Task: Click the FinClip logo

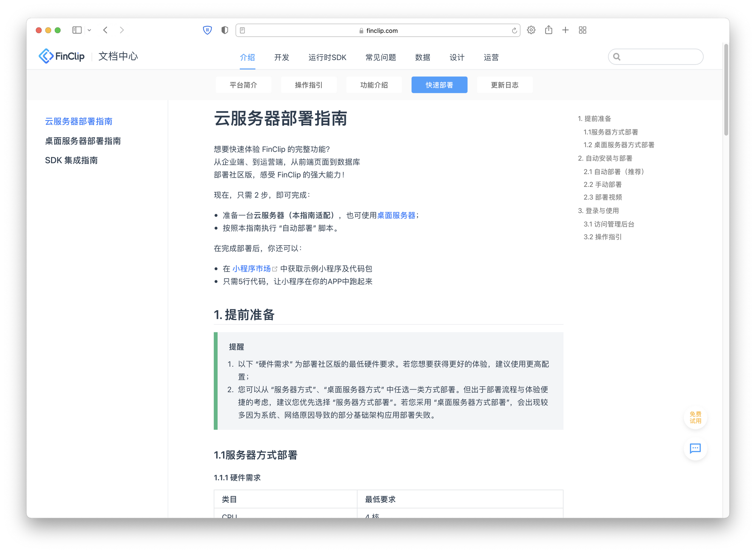Action: point(62,56)
